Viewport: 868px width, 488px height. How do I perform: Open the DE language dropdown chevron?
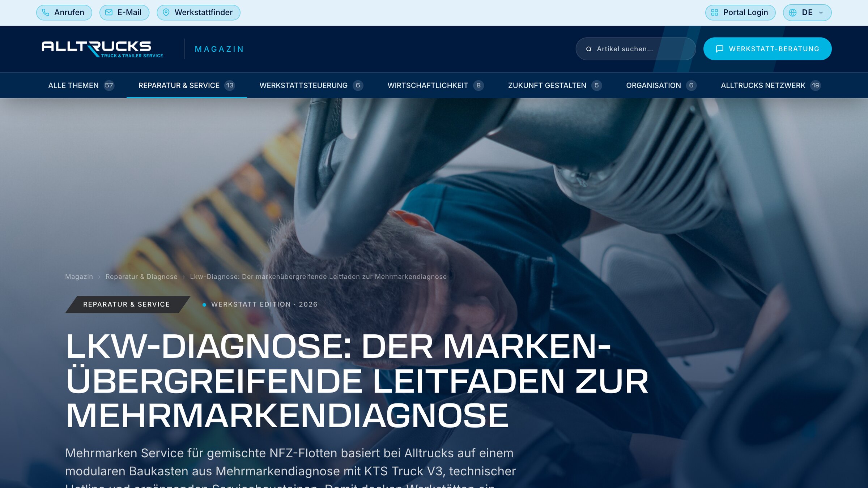[x=821, y=13]
